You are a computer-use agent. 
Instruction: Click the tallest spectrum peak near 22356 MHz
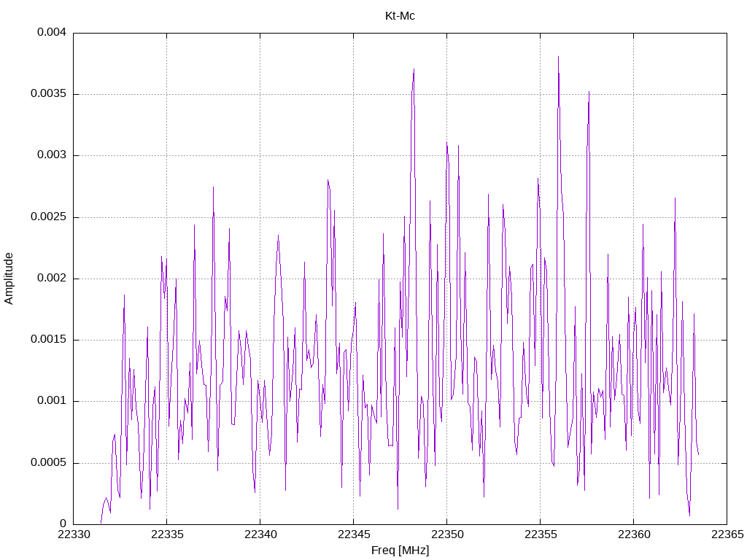558,57
